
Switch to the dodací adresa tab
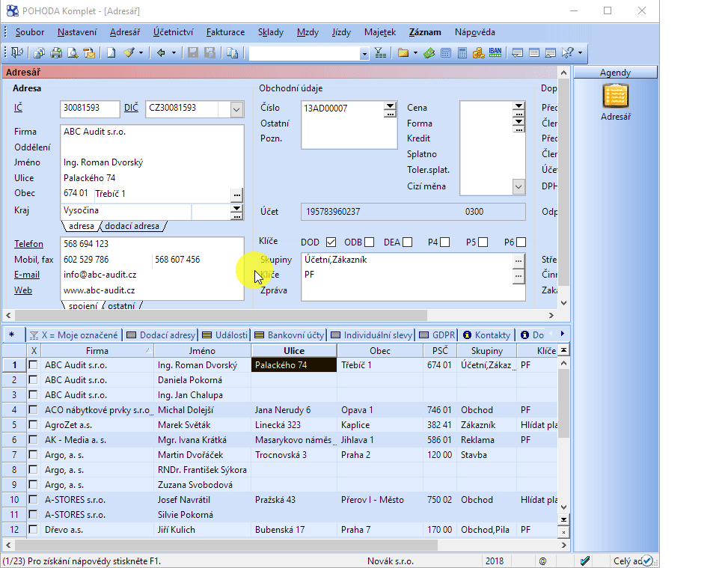pyautogui.click(x=132, y=226)
